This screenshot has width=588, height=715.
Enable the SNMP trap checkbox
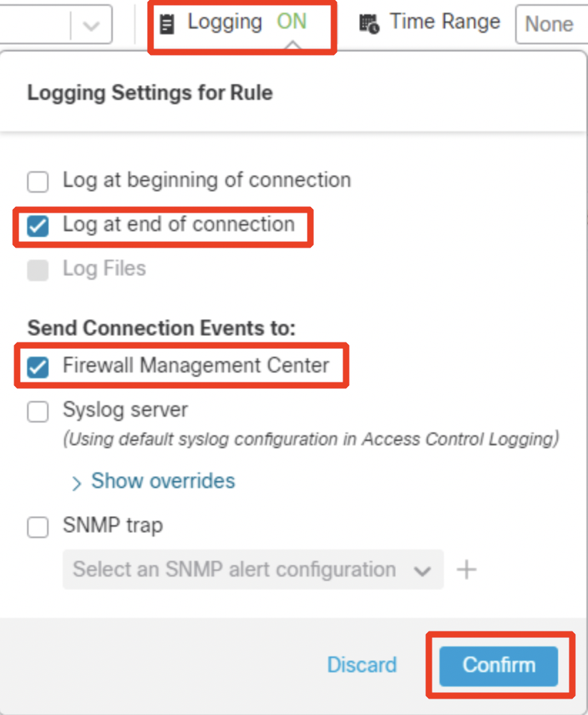(x=38, y=527)
